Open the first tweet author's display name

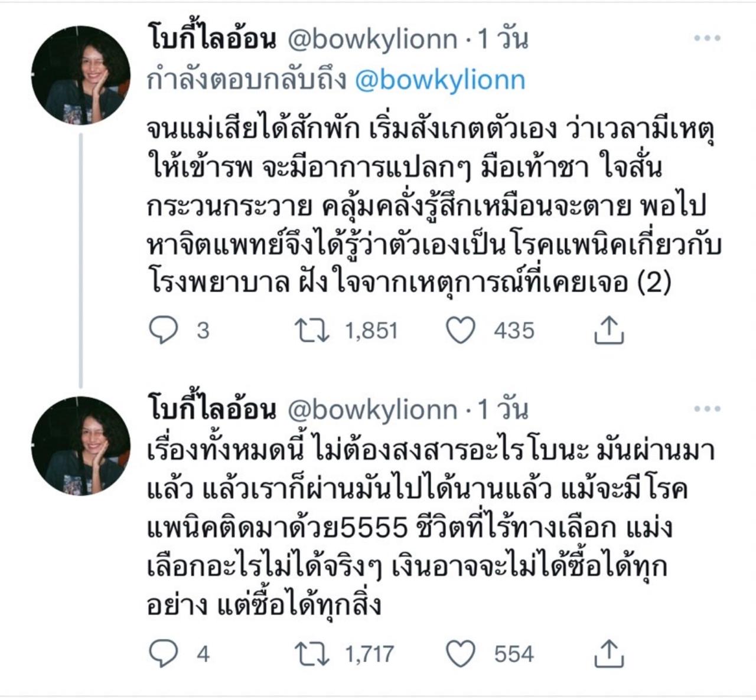pyautogui.click(x=211, y=40)
